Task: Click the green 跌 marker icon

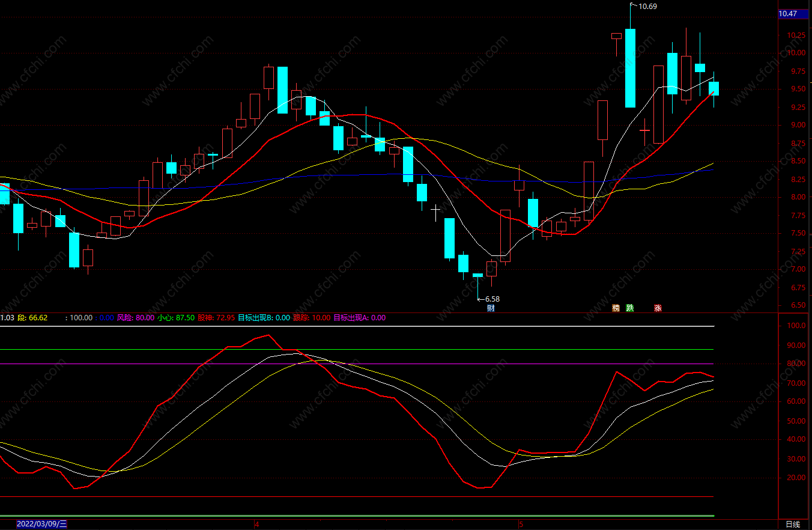Action: pyautogui.click(x=630, y=308)
